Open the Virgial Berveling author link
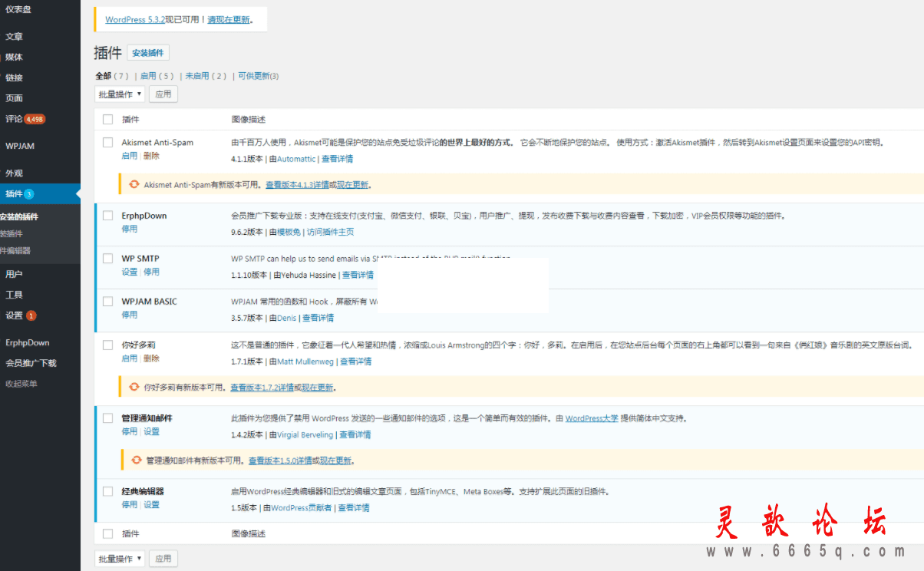The image size is (924, 571). pos(305,435)
